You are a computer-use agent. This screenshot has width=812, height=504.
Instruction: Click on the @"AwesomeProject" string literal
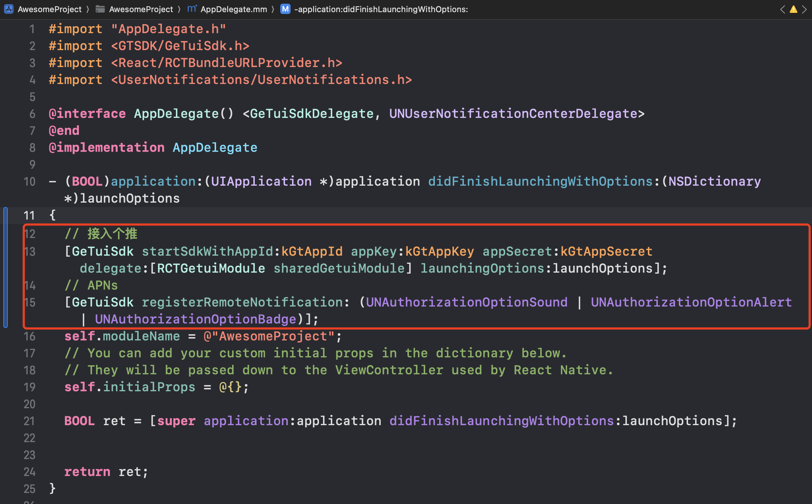[x=269, y=336]
